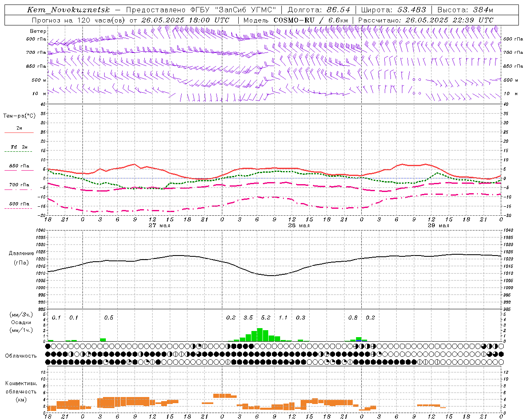Click the '(гПа)' unit under Давление

(x=21, y=263)
